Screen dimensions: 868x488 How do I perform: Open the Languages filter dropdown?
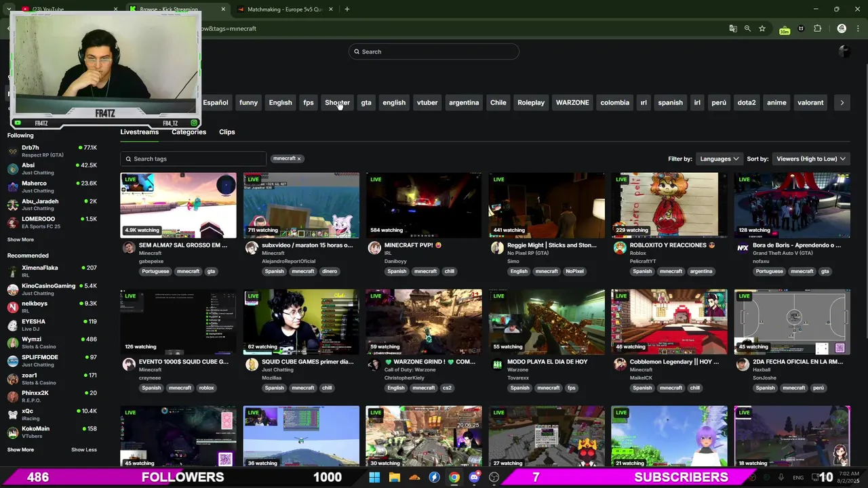[719, 159]
